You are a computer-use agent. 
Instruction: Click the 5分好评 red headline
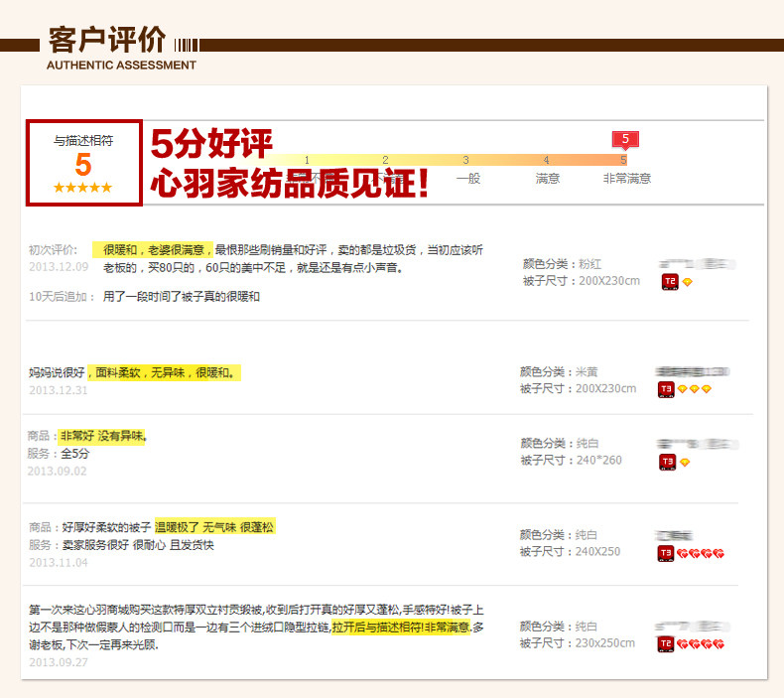point(211,144)
